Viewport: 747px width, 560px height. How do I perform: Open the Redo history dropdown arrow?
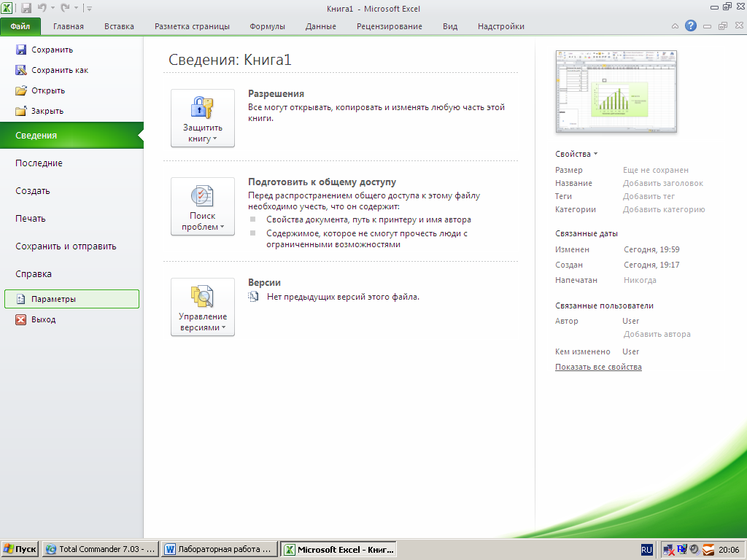(x=76, y=8)
